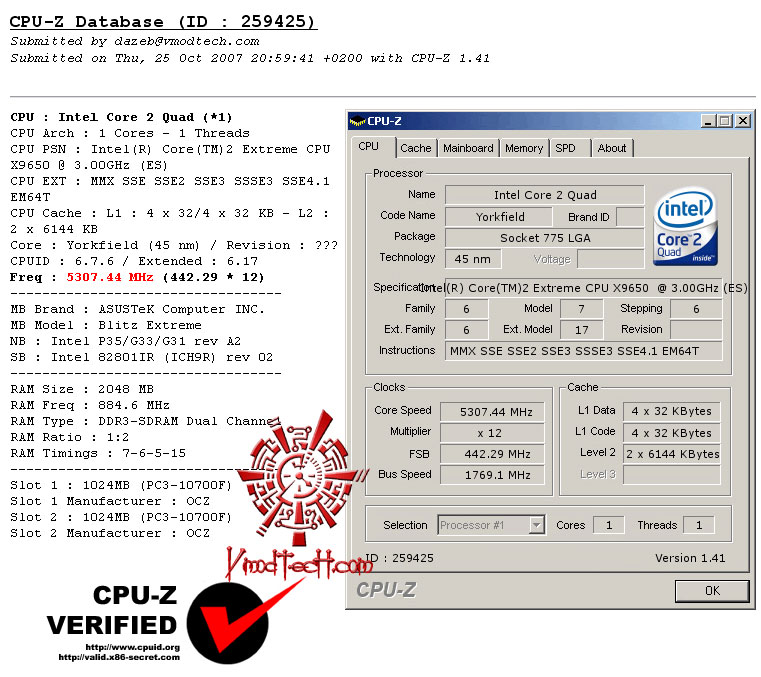Click the 'RAM Freq : 884.6 MHz' line
Viewport: 761px width, 677px height.
[x=90, y=405]
